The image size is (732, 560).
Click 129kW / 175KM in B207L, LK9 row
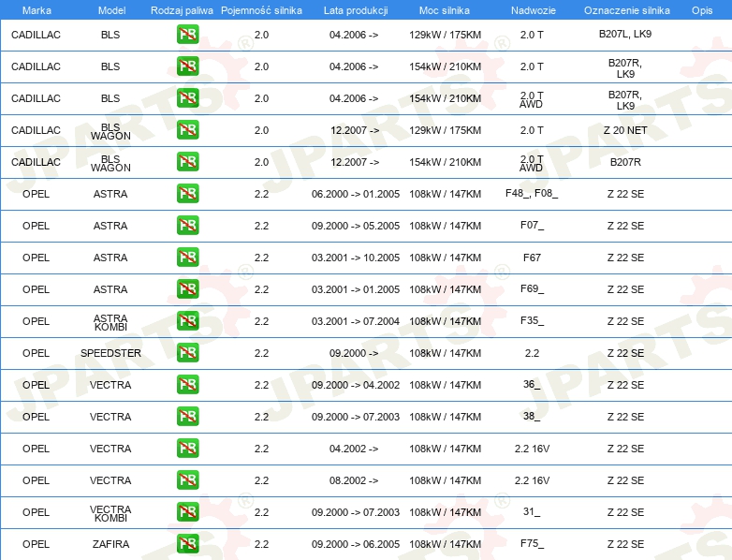445,35
